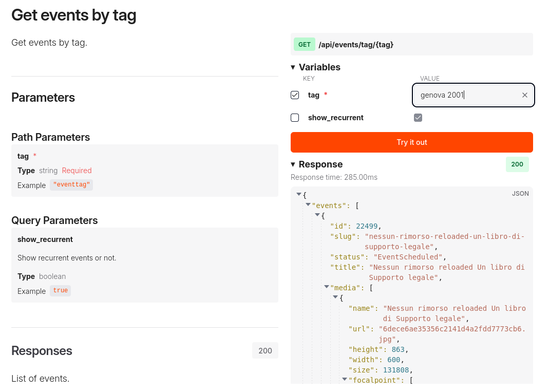Click the "name" key in media

pyautogui.click(x=361, y=309)
